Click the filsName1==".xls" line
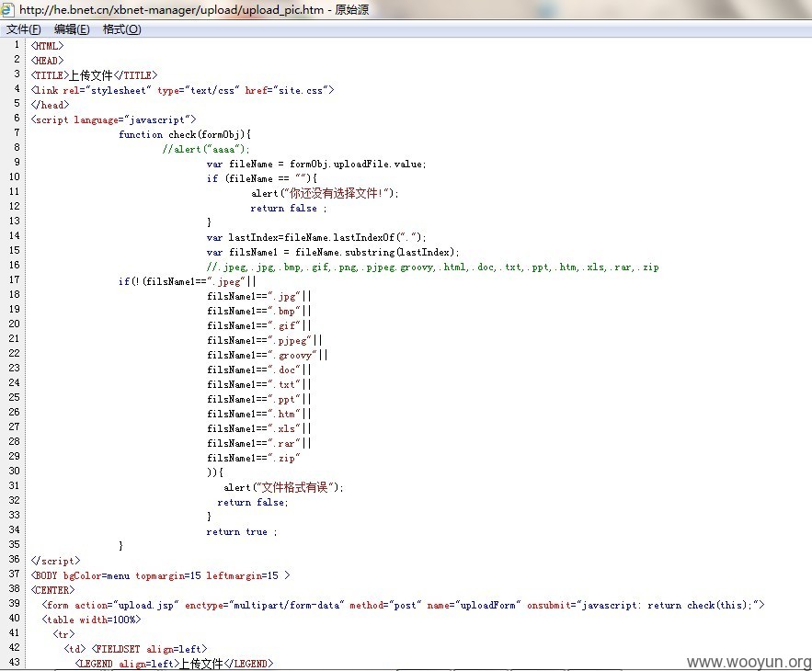 click(259, 428)
